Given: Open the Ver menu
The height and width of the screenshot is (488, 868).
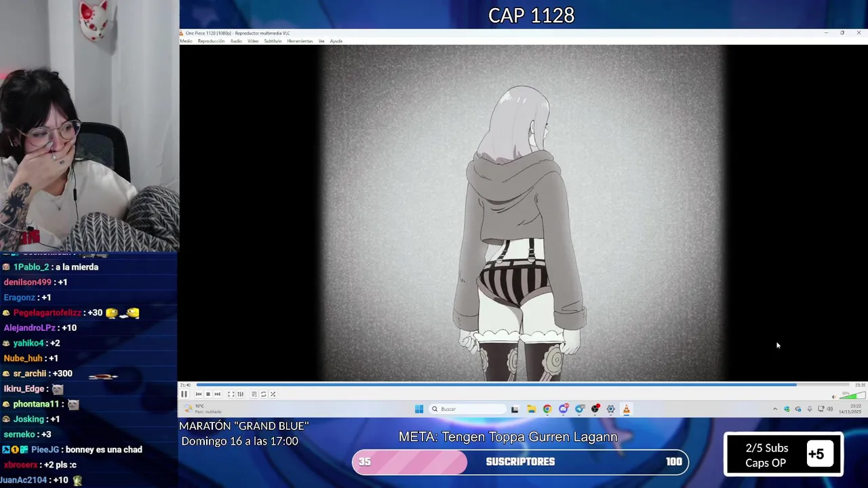Looking at the screenshot, I should point(321,41).
